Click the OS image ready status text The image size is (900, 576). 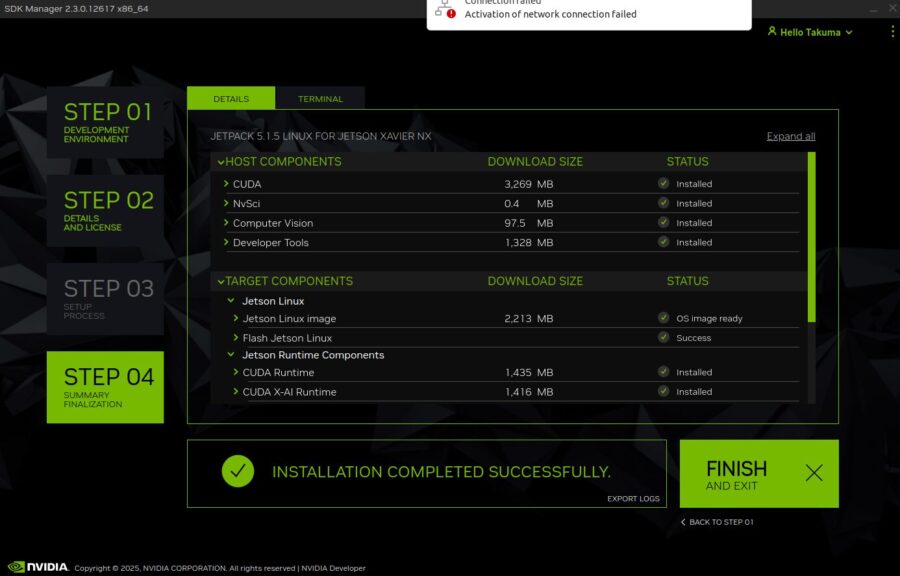tap(709, 318)
